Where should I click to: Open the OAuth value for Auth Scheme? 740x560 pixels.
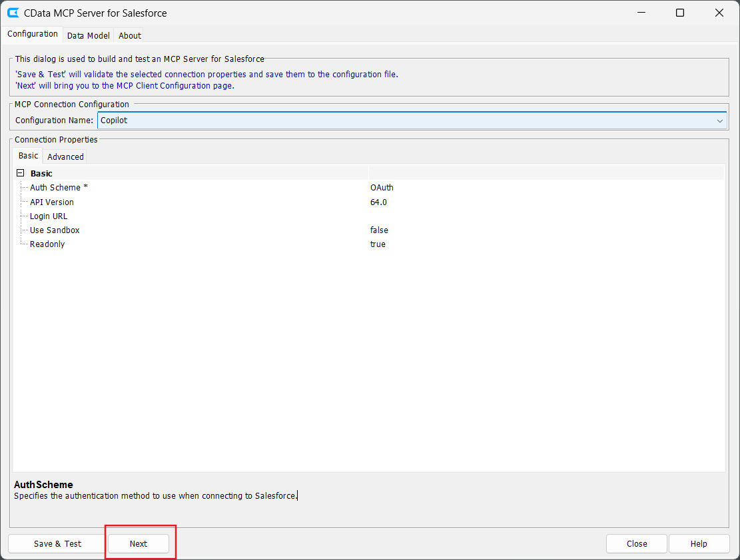(x=382, y=188)
